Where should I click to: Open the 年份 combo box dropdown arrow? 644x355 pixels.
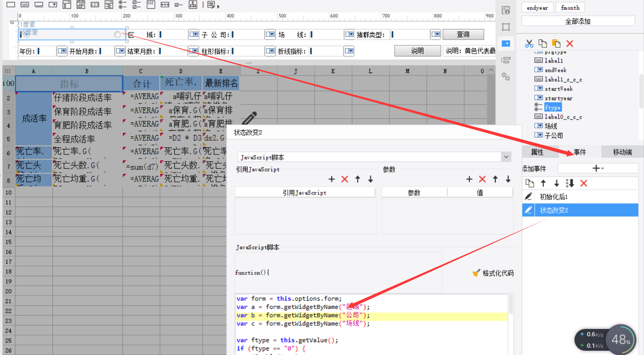tap(62, 51)
